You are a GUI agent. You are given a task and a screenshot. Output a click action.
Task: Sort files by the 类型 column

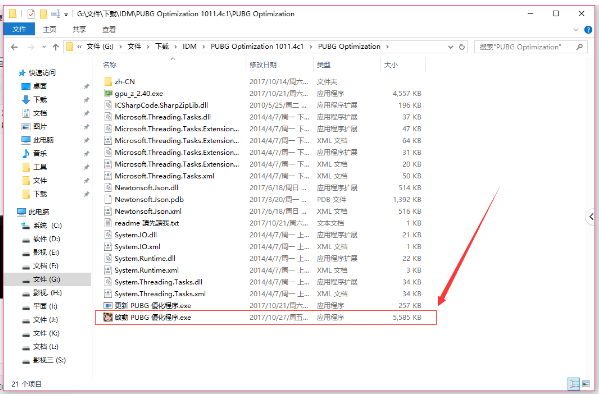pyautogui.click(x=324, y=65)
